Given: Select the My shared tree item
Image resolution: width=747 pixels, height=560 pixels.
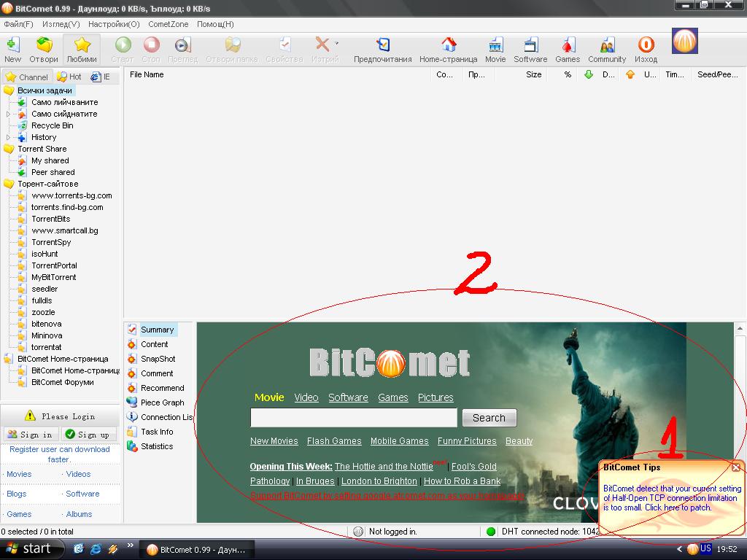Looking at the screenshot, I should [50, 161].
